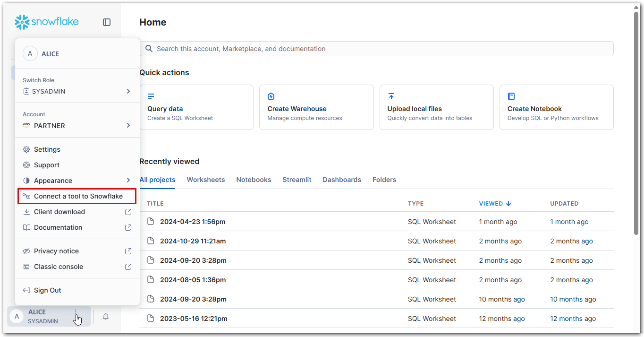This screenshot has width=644, height=337.
Task: Sort the table by UPDATED column
Action: pos(564,204)
